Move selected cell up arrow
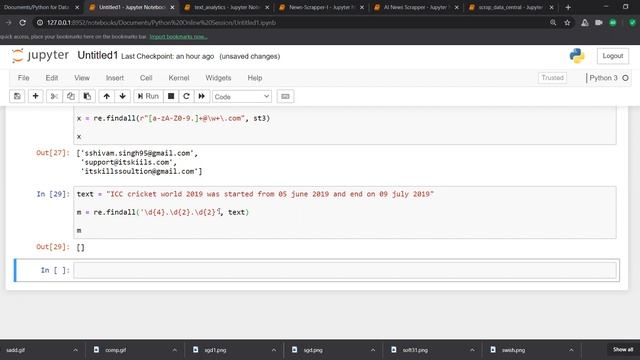 click(107, 96)
